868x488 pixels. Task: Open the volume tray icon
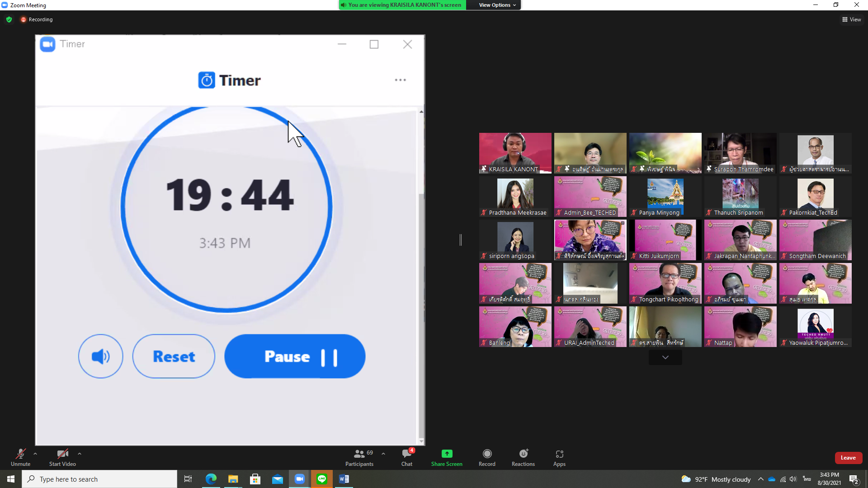click(793, 479)
